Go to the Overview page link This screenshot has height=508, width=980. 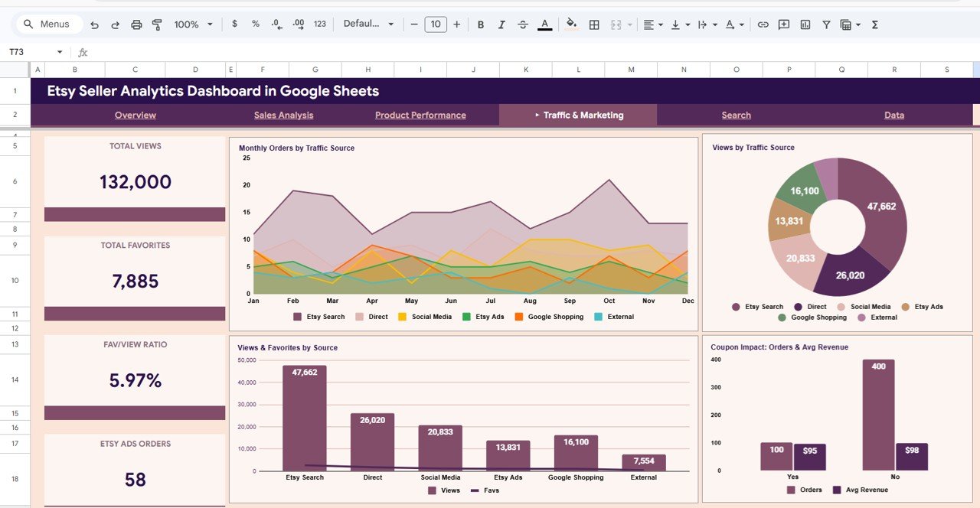135,115
